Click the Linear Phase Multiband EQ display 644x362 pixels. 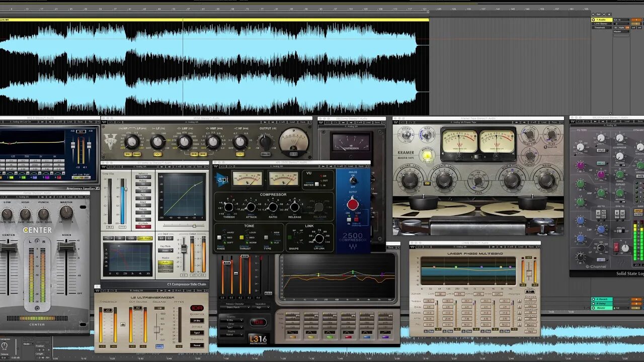coord(468,270)
